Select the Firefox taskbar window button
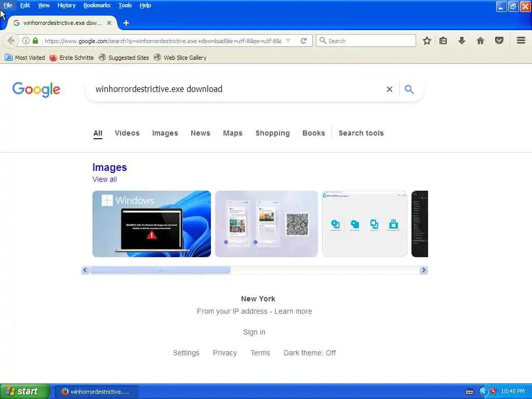Screen dimensions: 532x399 (x=96, y=392)
